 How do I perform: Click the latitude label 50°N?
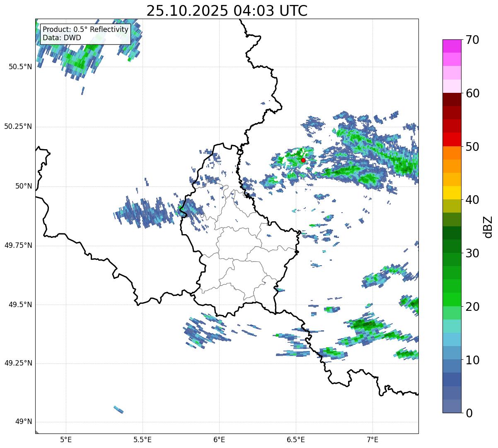24,186
